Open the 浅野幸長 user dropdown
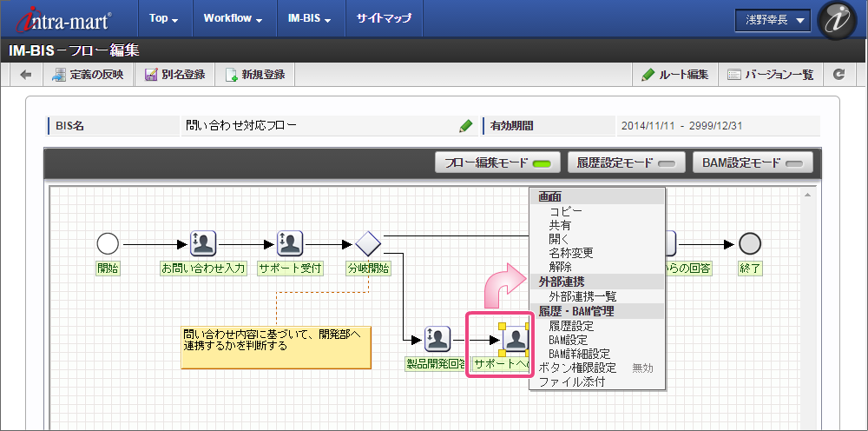 (x=773, y=21)
